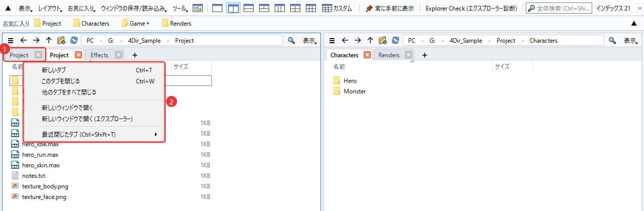
Task: Click 4Dir_Sample breadcrumb in Characters pane
Action: click(x=465, y=41)
